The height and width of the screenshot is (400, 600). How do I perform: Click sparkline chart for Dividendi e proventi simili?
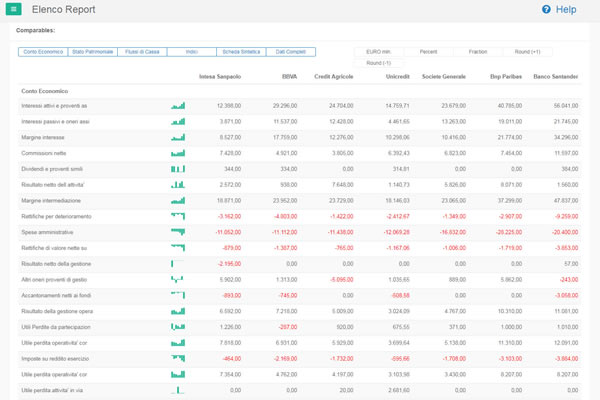pyautogui.click(x=178, y=169)
